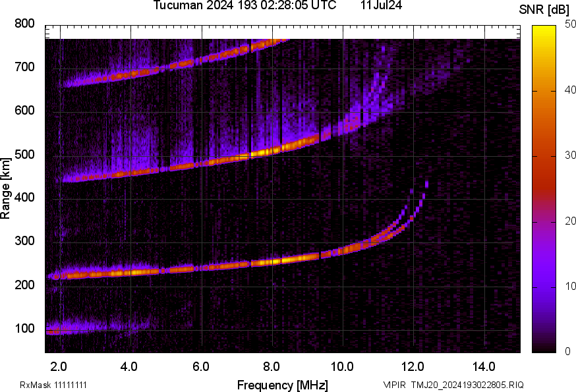Click the colorbar tick label '10'
576x392 pixels.
pyautogui.click(x=570, y=286)
